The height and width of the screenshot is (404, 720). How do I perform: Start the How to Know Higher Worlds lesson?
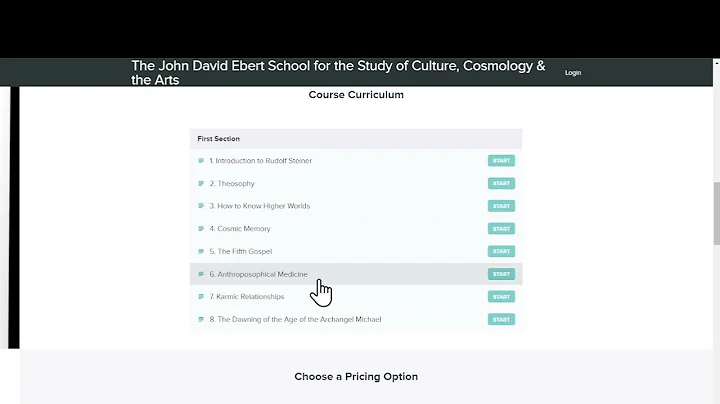[x=501, y=206]
